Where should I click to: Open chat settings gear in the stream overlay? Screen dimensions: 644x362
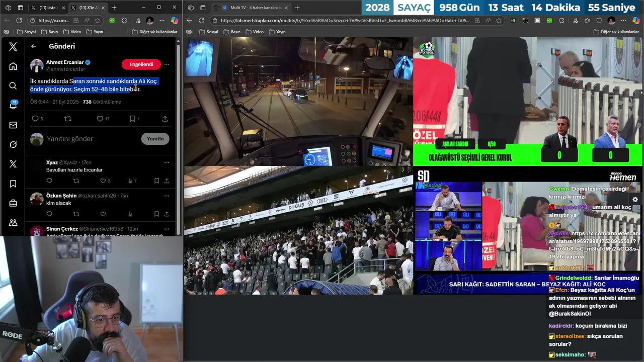click(635, 200)
